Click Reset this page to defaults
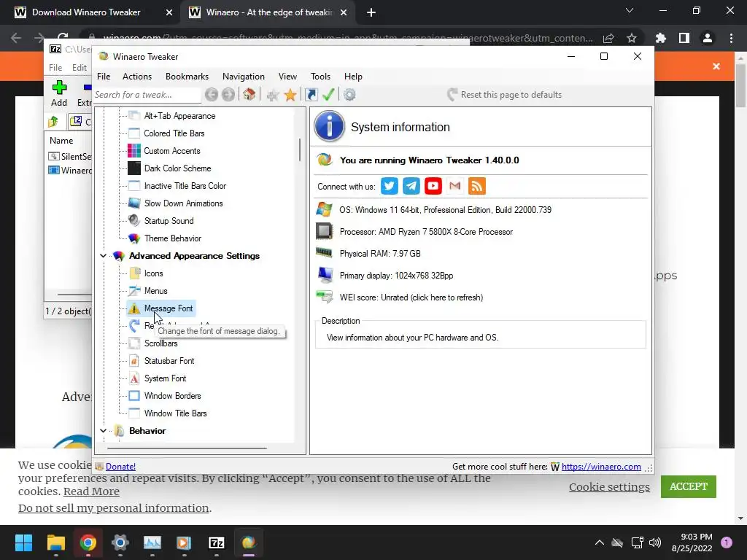Screen dimensions: 747x560 pyautogui.click(x=505, y=95)
